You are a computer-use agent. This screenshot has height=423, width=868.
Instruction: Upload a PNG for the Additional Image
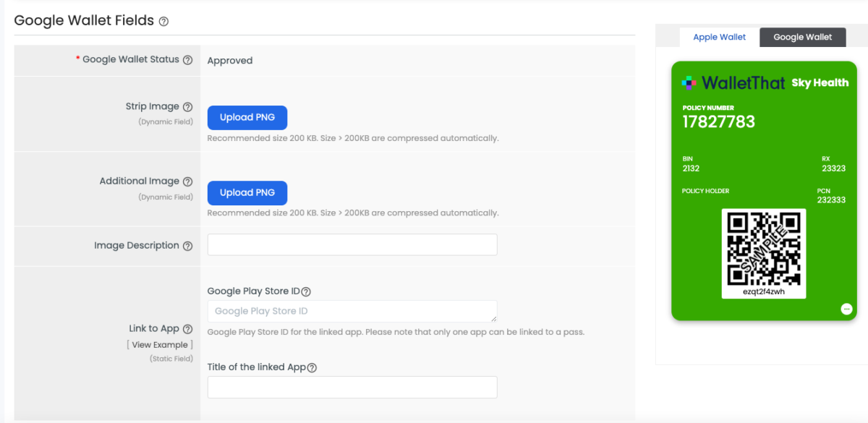pyautogui.click(x=247, y=192)
